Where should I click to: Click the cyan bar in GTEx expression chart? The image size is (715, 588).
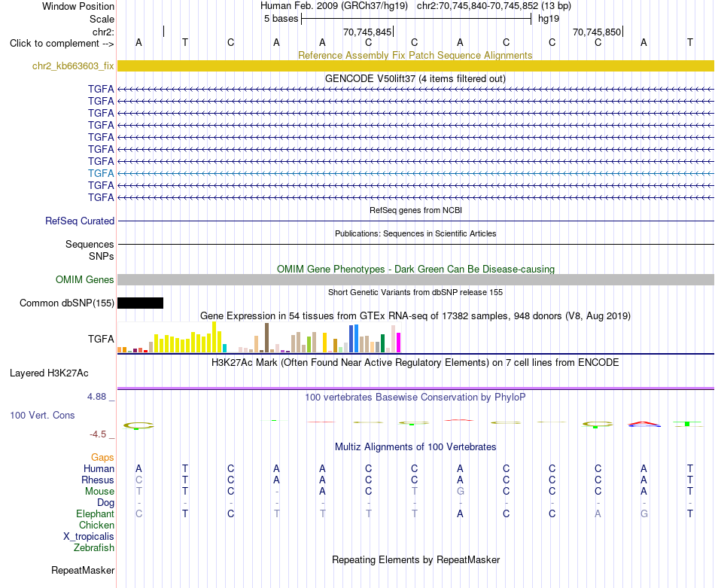point(225,348)
